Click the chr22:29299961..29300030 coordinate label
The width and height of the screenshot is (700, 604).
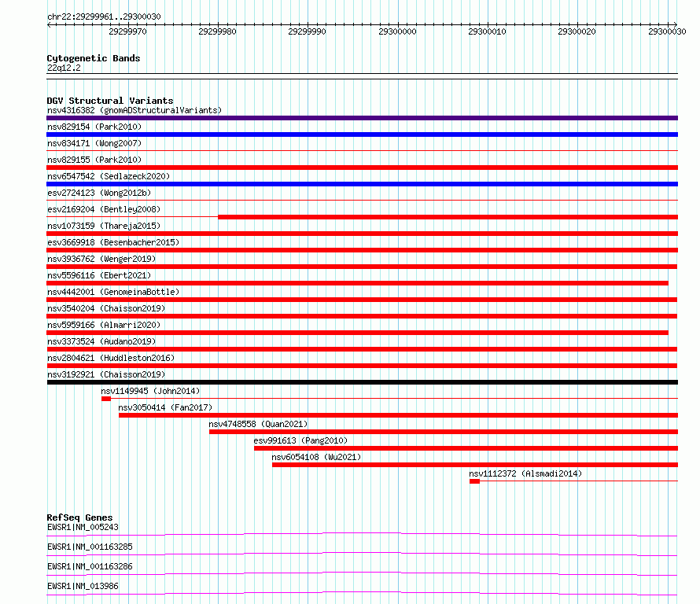point(104,17)
